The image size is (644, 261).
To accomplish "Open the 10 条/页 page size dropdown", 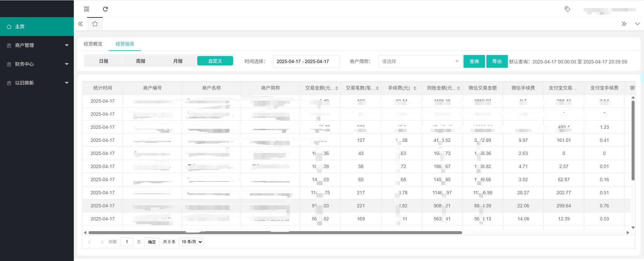I will tap(191, 242).
